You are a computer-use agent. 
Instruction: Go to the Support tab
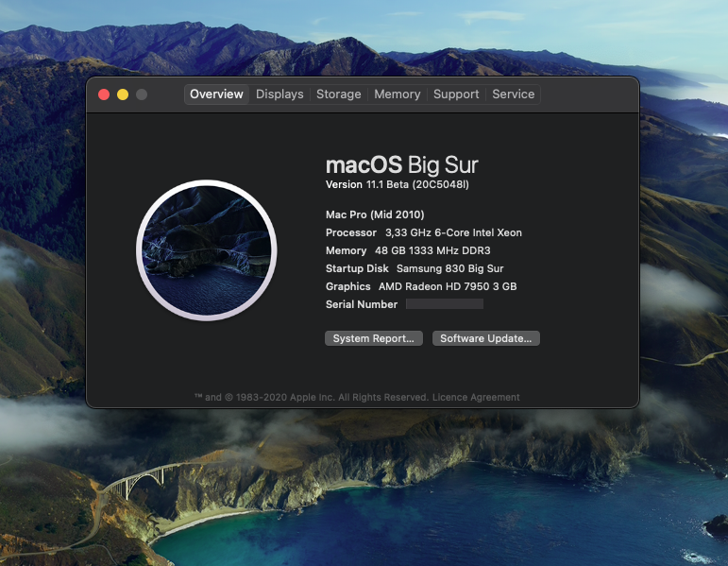[x=456, y=94]
